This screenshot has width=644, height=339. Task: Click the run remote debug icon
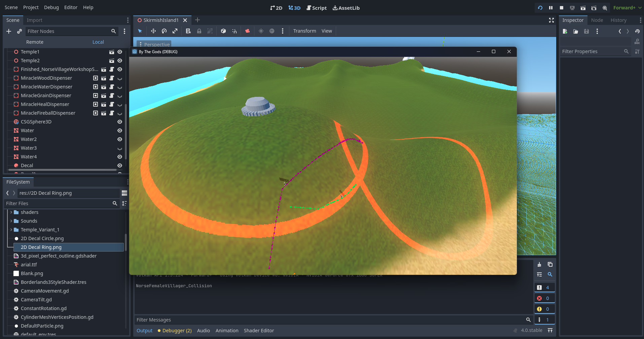tap(572, 8)
